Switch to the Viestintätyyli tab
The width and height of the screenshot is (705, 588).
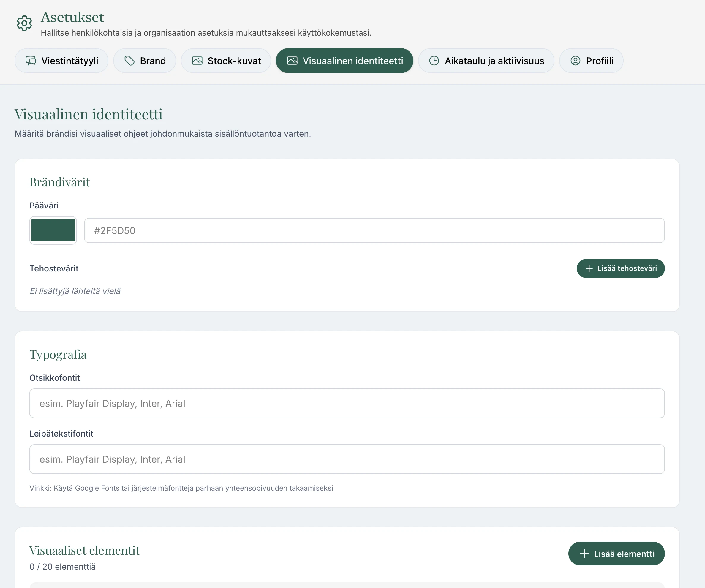(61, 61)
